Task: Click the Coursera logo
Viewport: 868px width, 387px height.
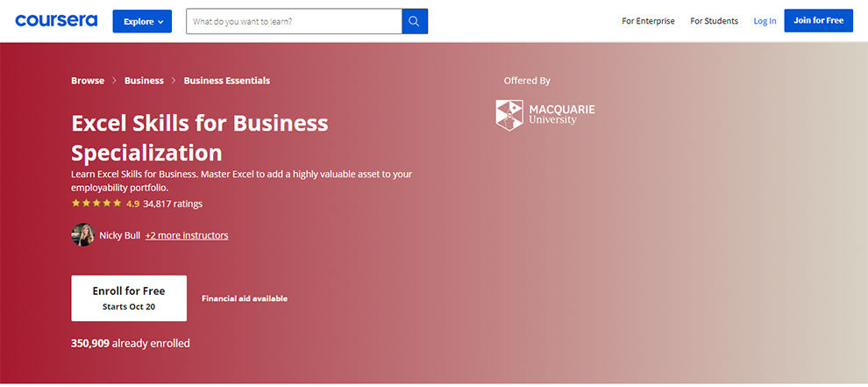Action: [x=56, y=21]
